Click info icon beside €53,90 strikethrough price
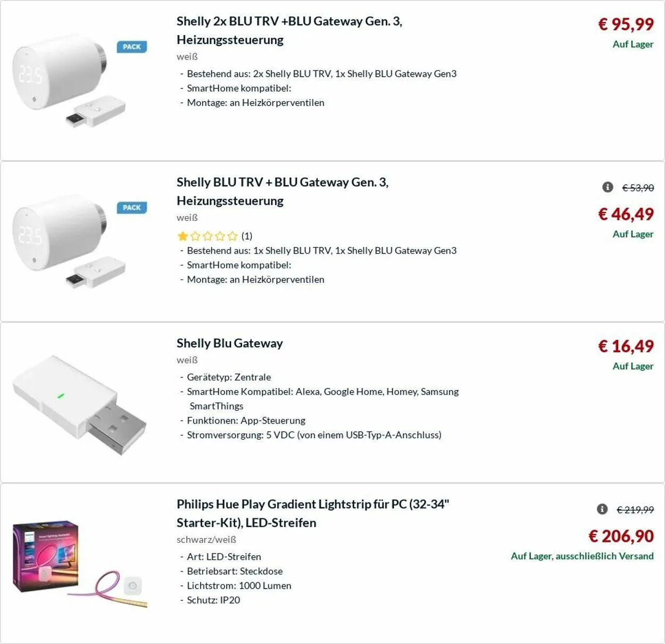The width and height of the screenshot is (665, 644). (608, 187)
